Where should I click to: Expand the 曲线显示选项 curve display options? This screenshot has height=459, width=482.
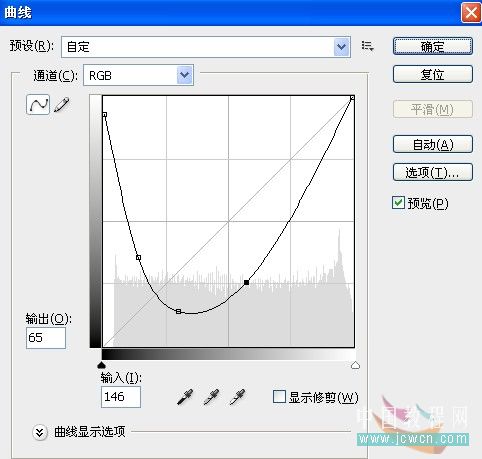click(40, 432)
